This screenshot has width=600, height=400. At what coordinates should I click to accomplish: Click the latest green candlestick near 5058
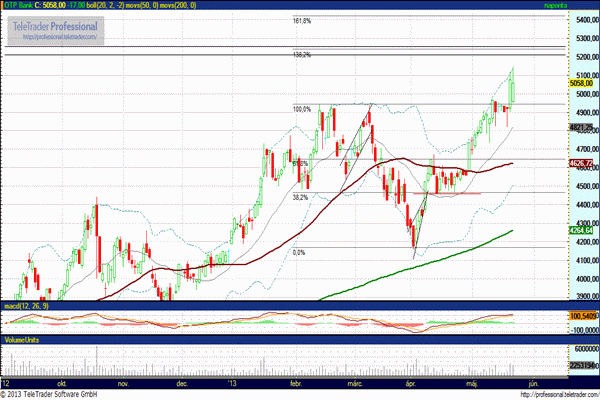click(x=512, y=92)
